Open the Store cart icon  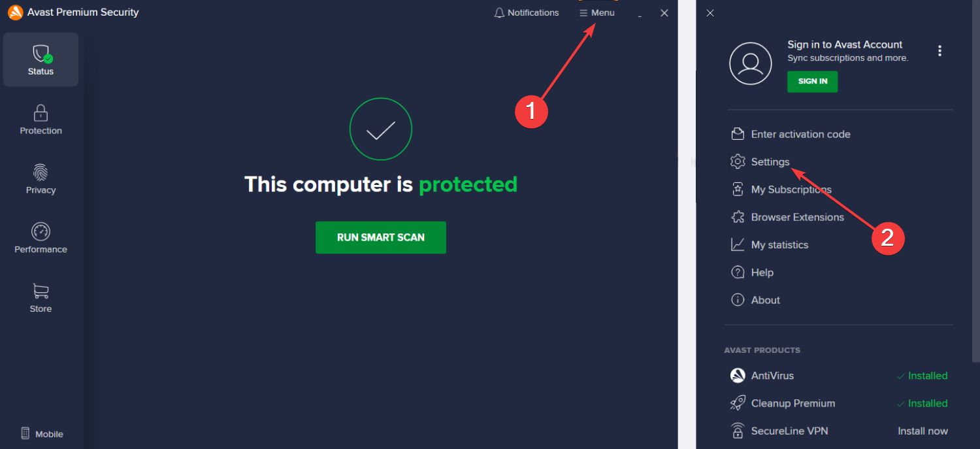(x=41, y=291)
